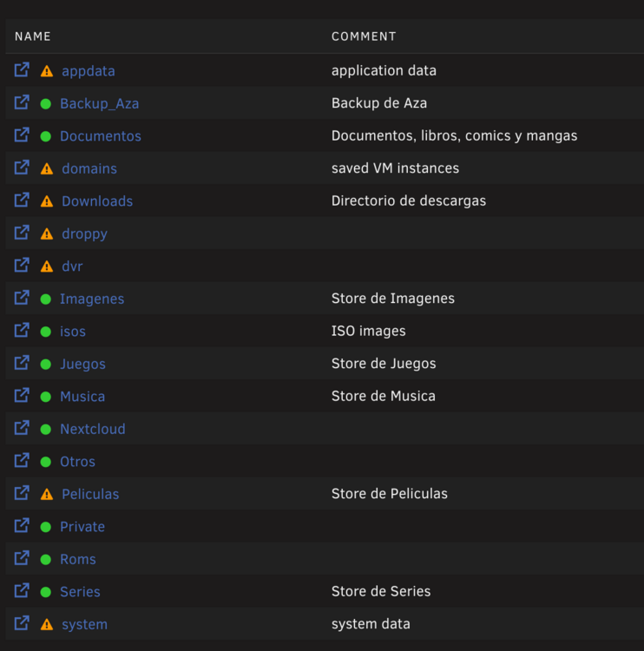This screenshot has height=651, width=644.
Task: Click the browse icon beside dvr
Action: 22,266
